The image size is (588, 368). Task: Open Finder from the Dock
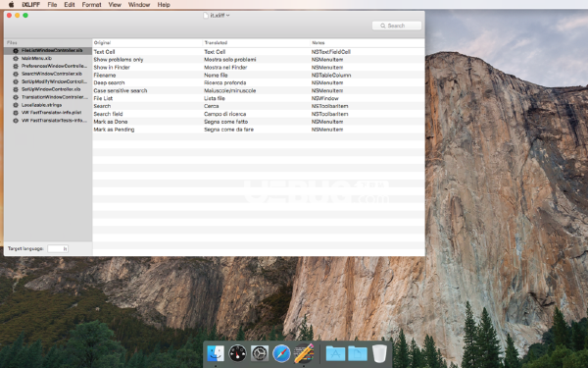pos(216,353)
